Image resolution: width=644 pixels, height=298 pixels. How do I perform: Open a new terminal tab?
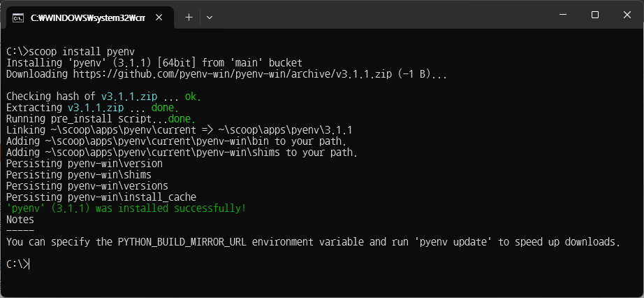pos(189,17)
